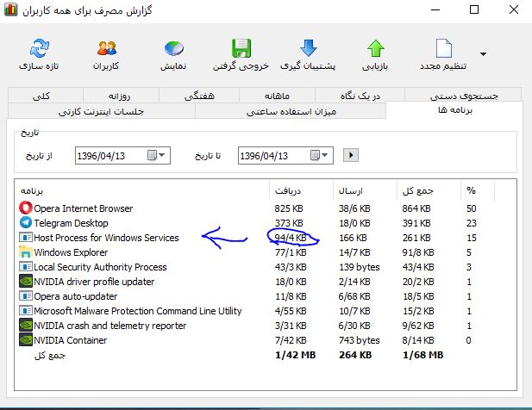
Task: Click the Local Security Authority Process icon
Action: point(26,267)
